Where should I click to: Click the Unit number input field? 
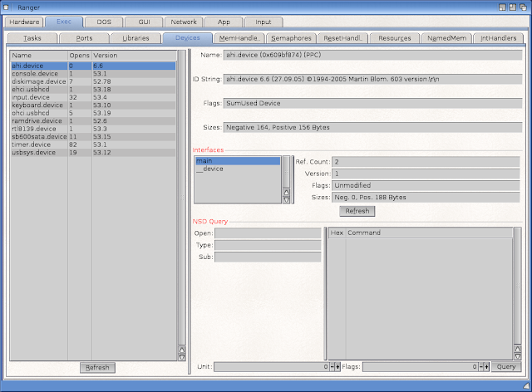point(271,366)
